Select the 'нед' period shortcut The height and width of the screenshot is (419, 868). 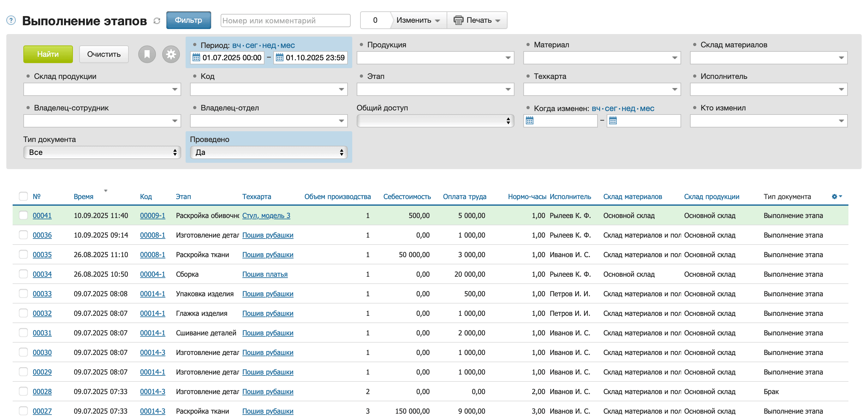269,45
